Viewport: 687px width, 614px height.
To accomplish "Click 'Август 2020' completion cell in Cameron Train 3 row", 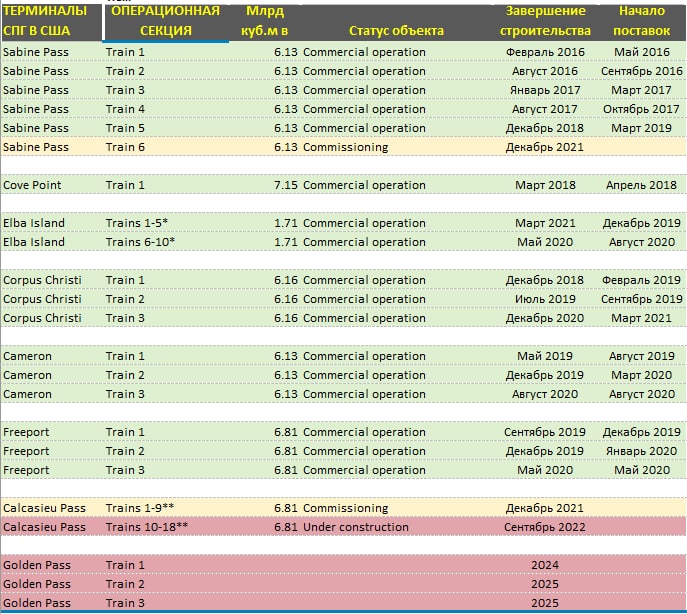I will [x=545, y=394].
